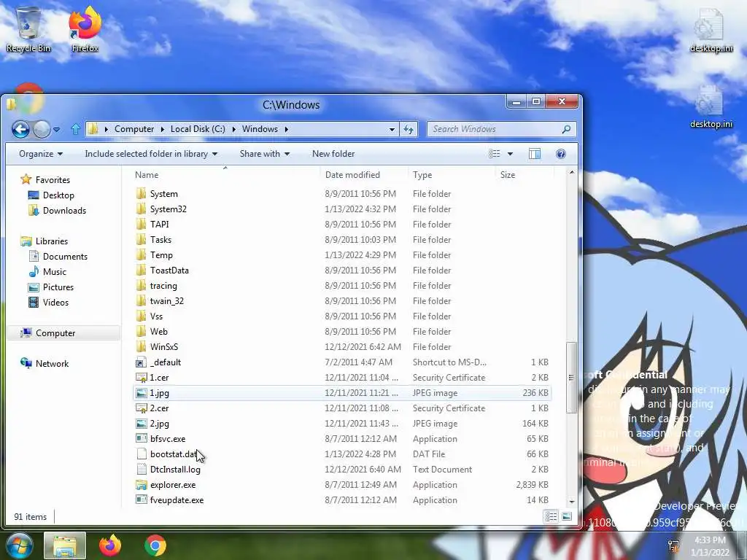Switch to large icons view in status bar
The image size is (747, 560).
pyautogui.click(x=566, y=517)
